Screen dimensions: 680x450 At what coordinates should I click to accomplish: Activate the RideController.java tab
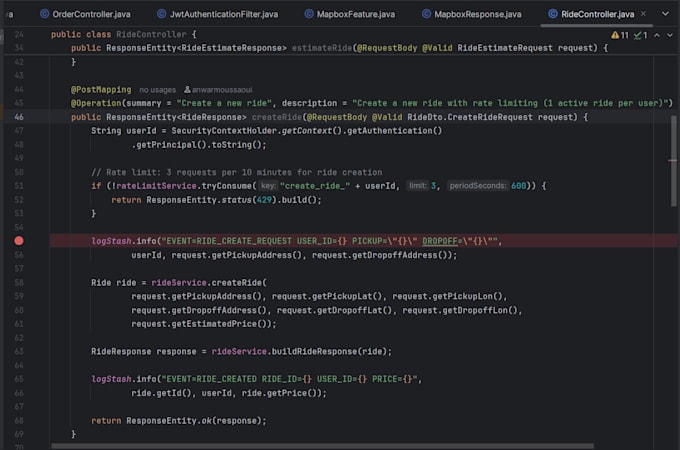(597, 14)
